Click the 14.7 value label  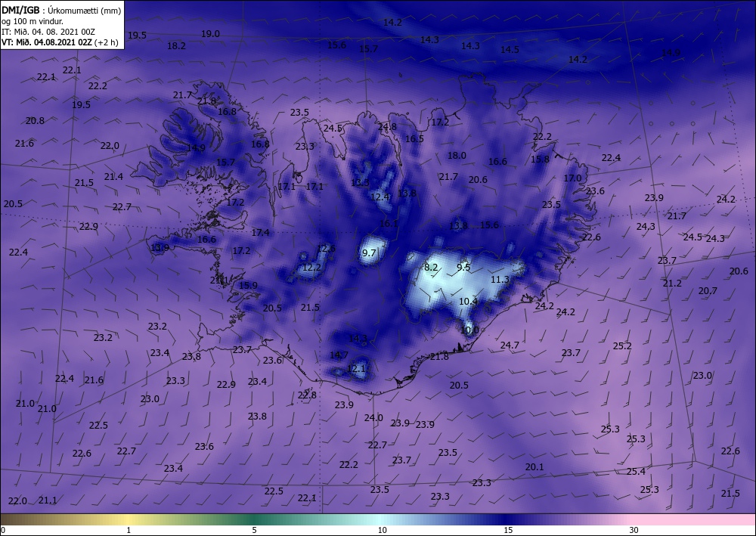(x=339, y=355)
